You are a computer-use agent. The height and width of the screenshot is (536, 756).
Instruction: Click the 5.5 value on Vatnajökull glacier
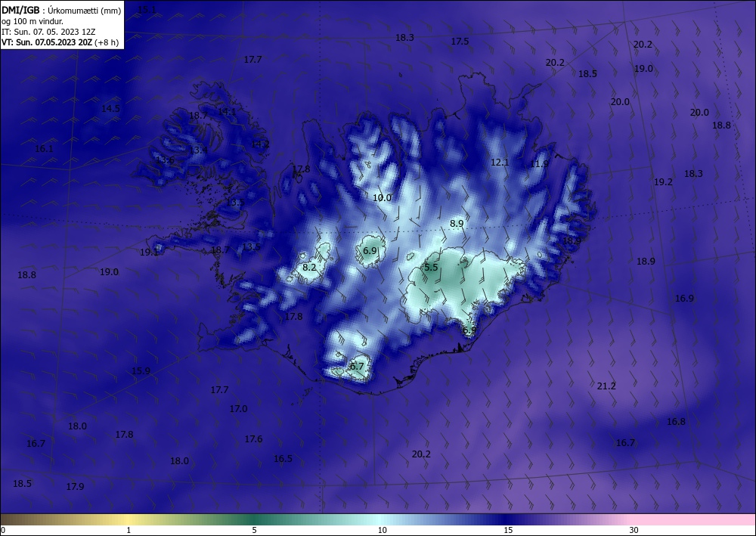click(x=431, y=267)
